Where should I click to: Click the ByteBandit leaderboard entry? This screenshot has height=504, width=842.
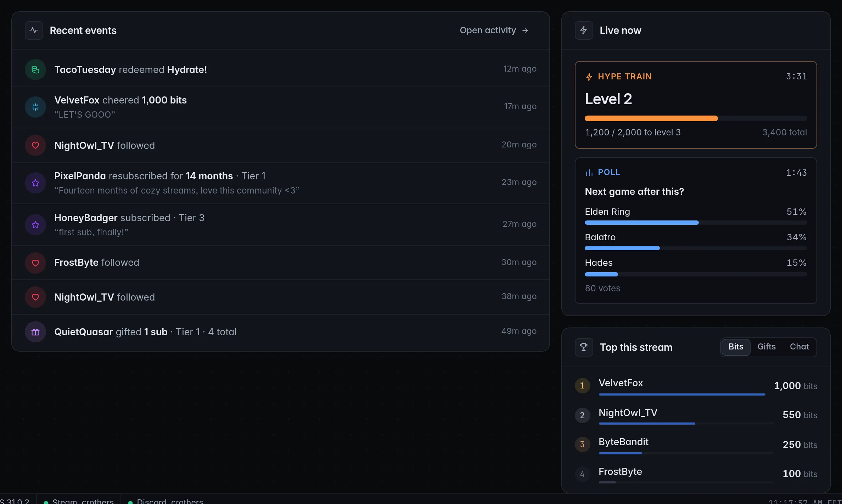696,444
